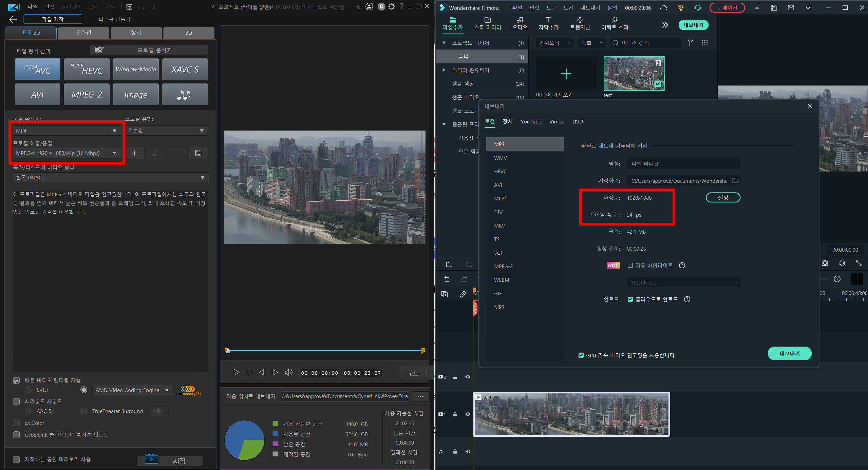Select the MOV format in export list
868x470 pixels.
click(x=500, y=198)
